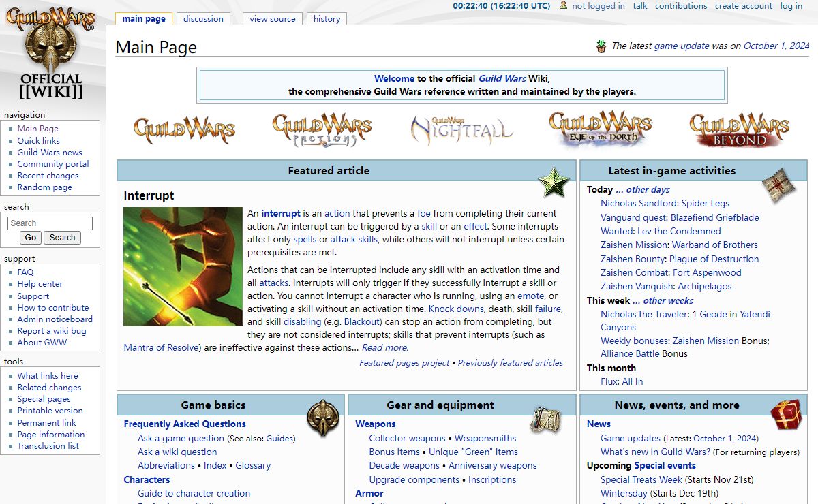Click the red gift box News icon
The width and height of the screenshot is (818, 504).
click(x=786, y=415)
